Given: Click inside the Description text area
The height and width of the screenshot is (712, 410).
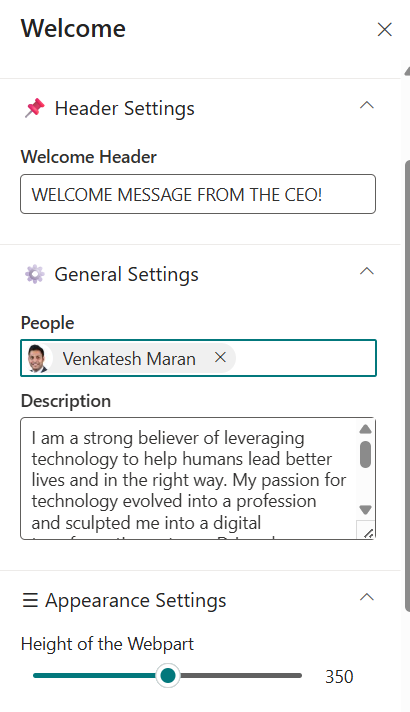Looking at the screenshot, I should pos(189,479).
